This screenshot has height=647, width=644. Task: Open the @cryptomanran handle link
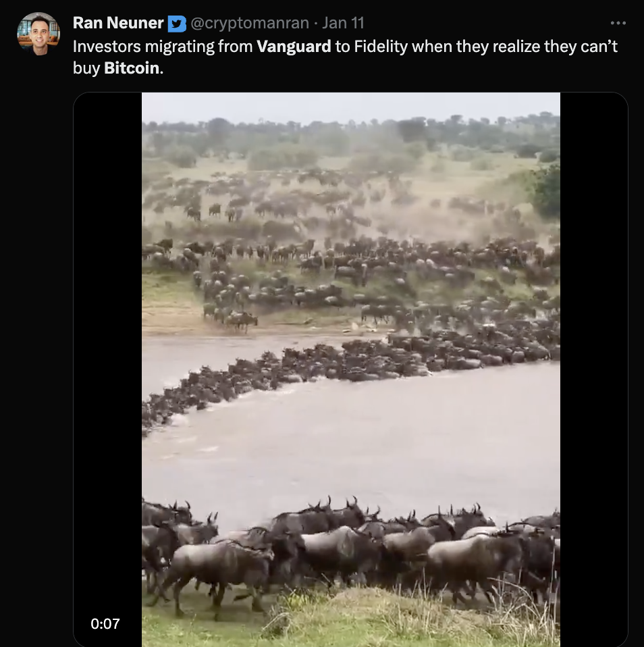pos(250,24)
